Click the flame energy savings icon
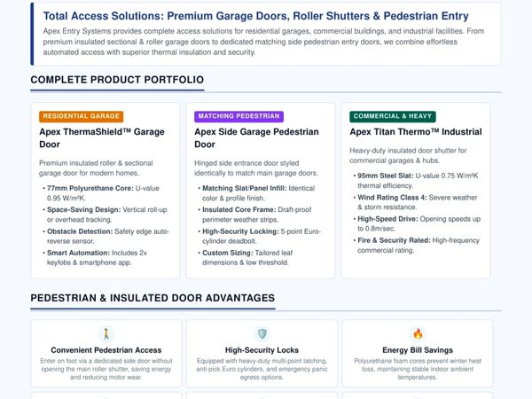Image resolution: width=532 pixels, height=399 pixels. pyautogui.click(x=418, y=333)
